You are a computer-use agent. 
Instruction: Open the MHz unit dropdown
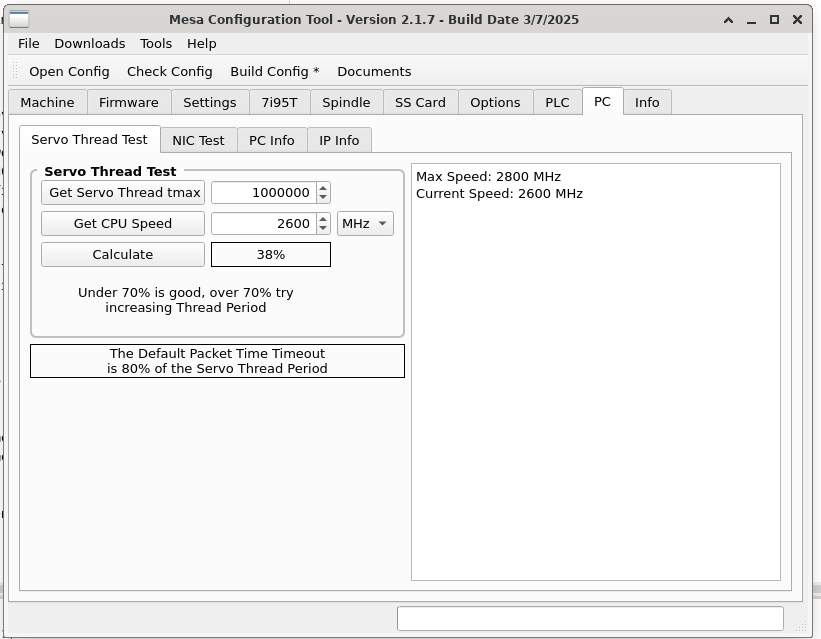pos(365,224)
